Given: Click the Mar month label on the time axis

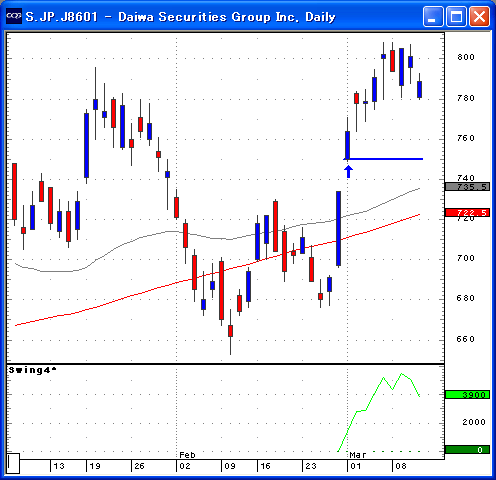Looking at the screenshot, I should pyautogui.click(x=358, y=455).
